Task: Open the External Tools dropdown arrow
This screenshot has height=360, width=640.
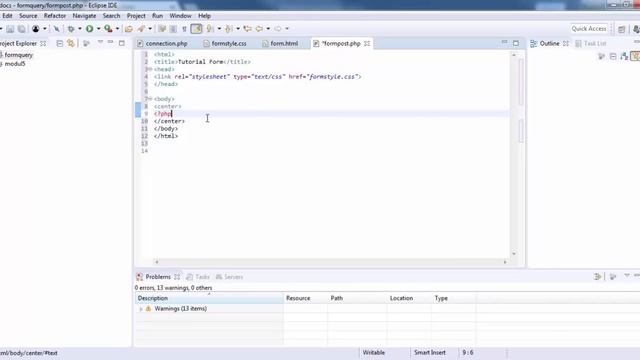Action: click(x=117, y=29)
